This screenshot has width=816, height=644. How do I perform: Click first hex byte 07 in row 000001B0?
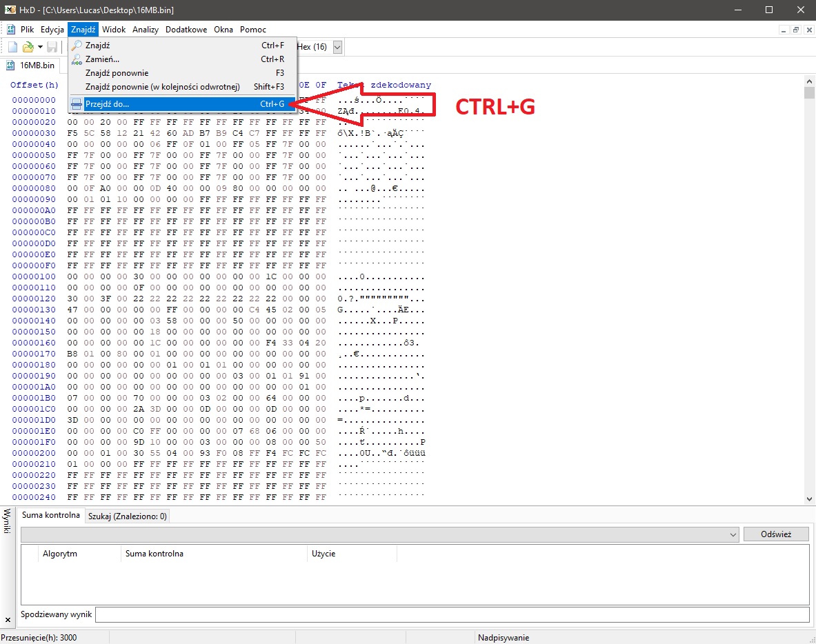pos(72,398)
